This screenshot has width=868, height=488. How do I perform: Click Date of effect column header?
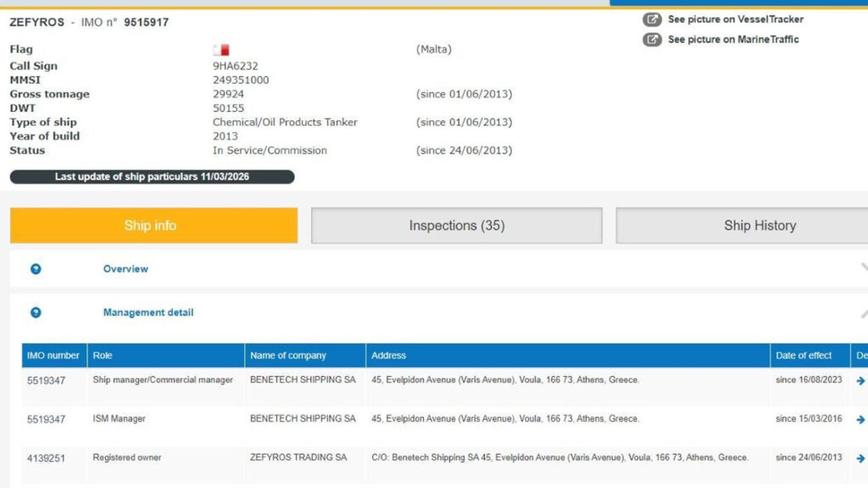810,356
